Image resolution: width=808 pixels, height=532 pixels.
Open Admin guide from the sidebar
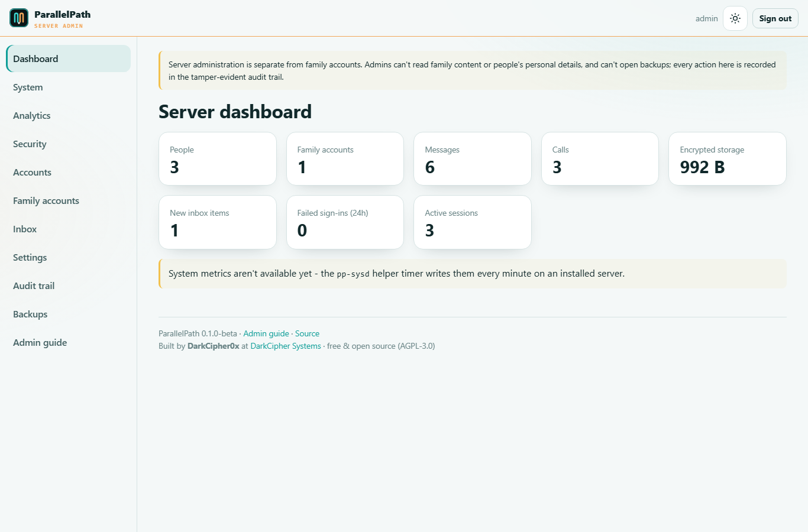point(68,342)
